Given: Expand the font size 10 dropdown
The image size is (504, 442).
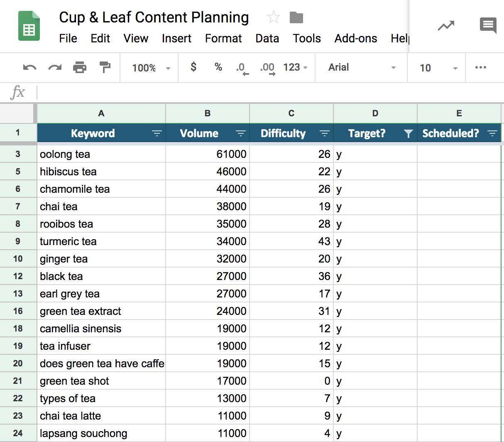Looking at the screenshot, I should 438,68.
